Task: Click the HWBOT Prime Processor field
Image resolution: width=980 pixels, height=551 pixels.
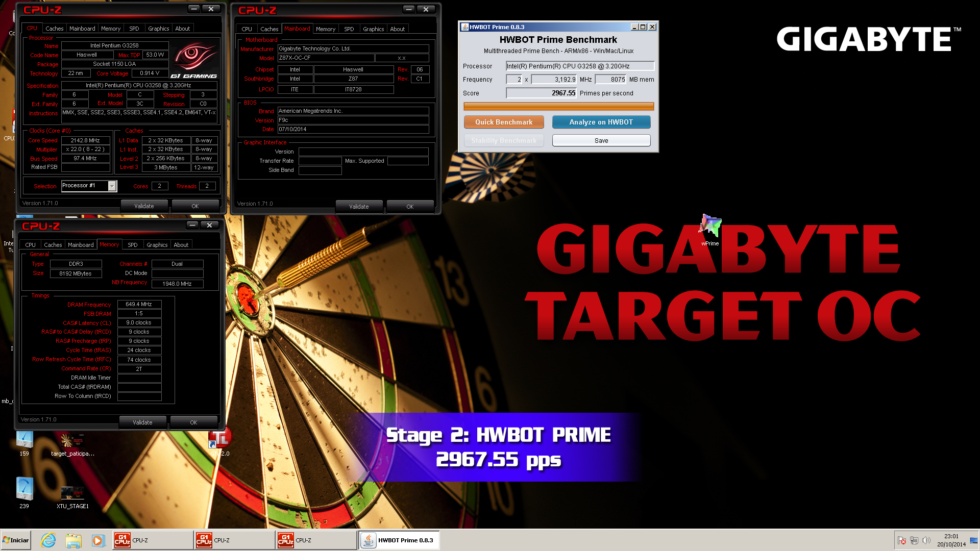Action: click(x=580, y=66)
